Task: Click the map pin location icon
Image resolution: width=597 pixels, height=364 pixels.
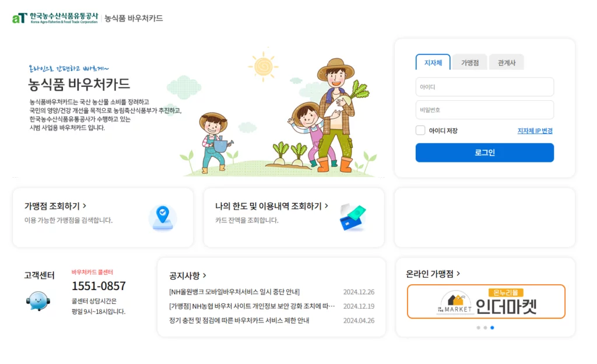Action: pyautogui.click(x=163, y=218)
